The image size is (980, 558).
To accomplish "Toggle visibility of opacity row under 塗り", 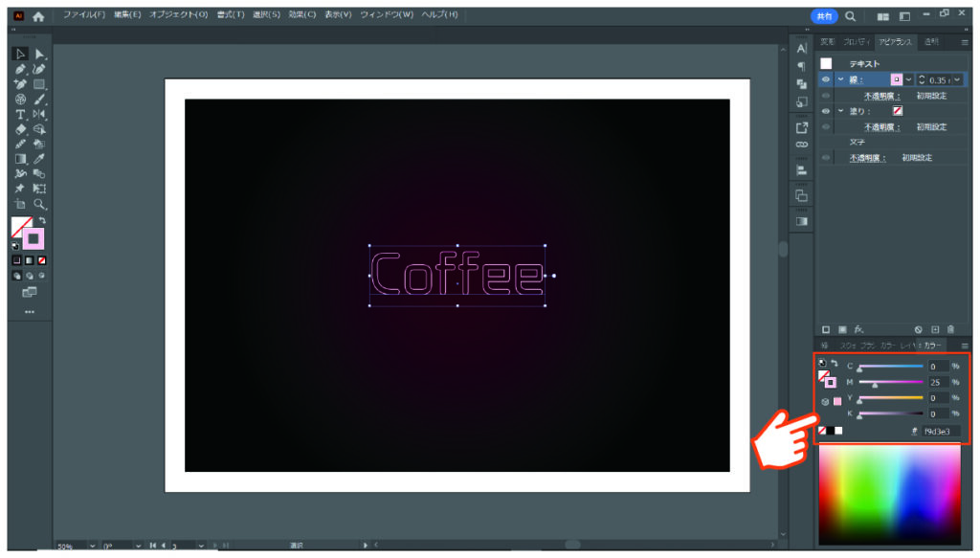I will click(x=826, y=127).
